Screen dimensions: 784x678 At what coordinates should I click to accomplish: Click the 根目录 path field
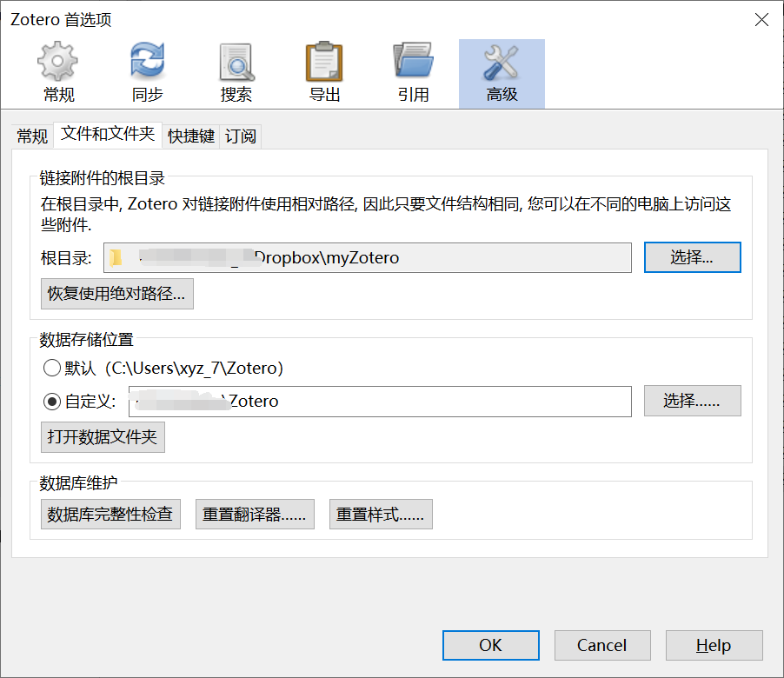point(368,257)
